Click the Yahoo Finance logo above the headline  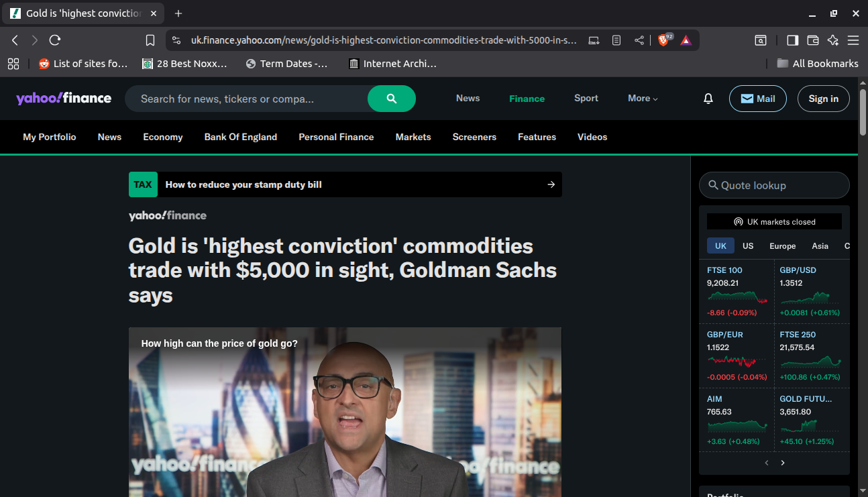[168, 215]
